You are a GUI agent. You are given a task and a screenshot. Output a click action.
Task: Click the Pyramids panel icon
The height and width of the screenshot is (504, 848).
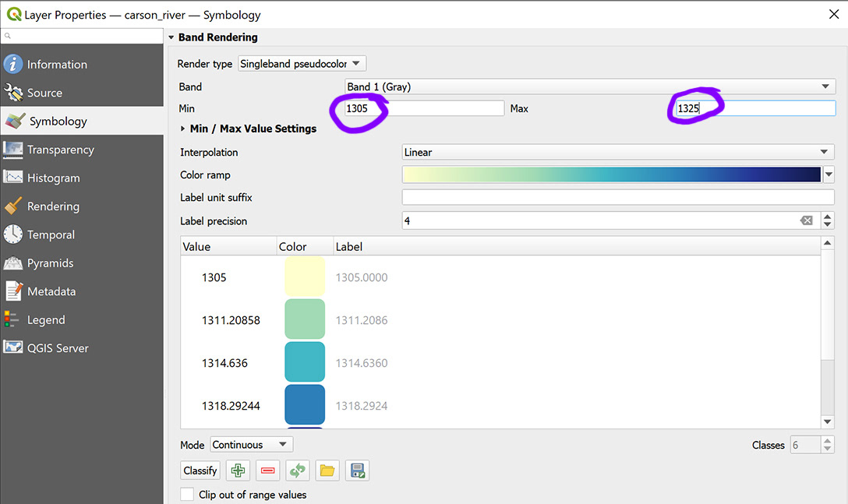pyautogui.click(x=13, y=263)
